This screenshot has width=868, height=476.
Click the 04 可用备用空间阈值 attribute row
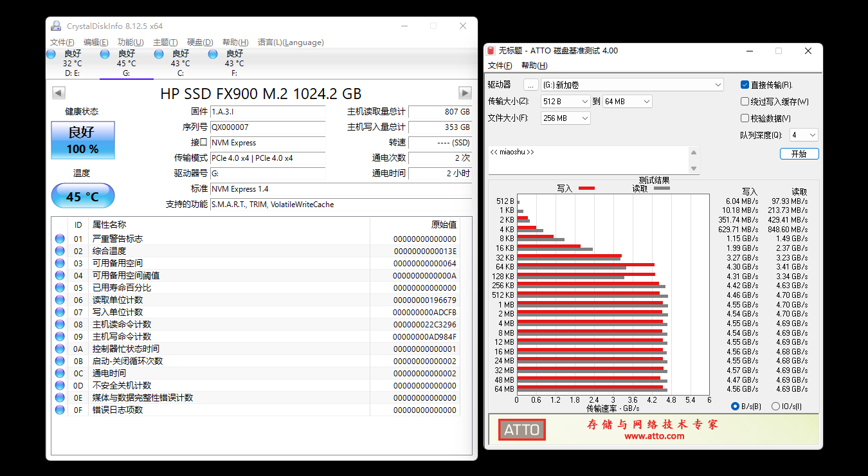[x=256, y=275]
